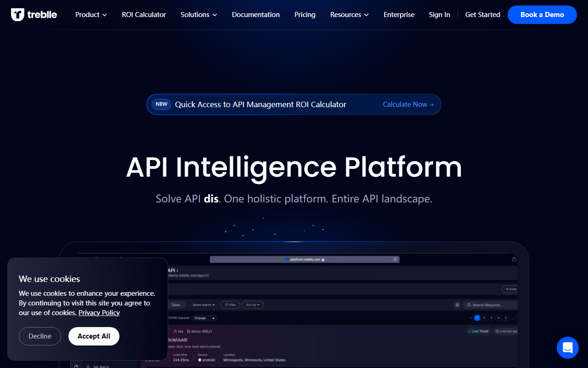Click the Low Threat badge
588x368 pixels.
(x=478, y=331)
